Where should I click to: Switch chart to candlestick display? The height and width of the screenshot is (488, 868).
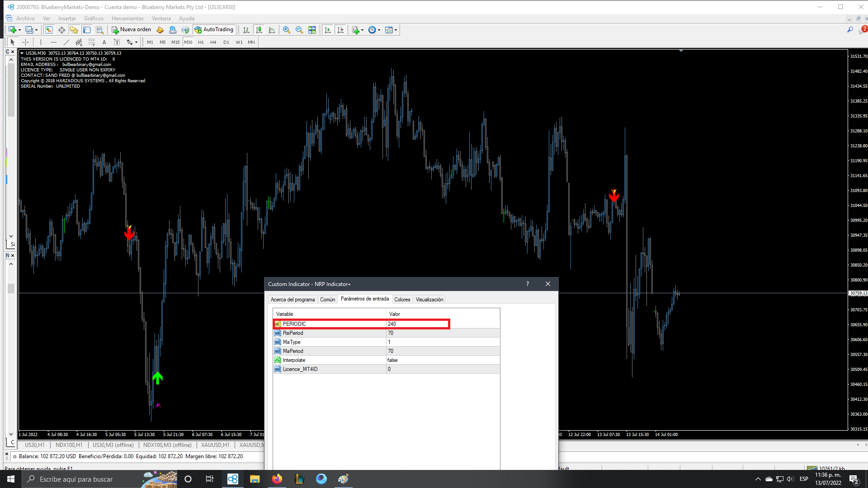tap(259, 30)
